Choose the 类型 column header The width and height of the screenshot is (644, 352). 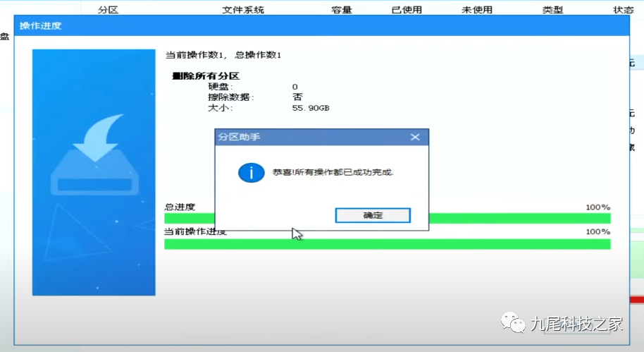click(552, 11)
